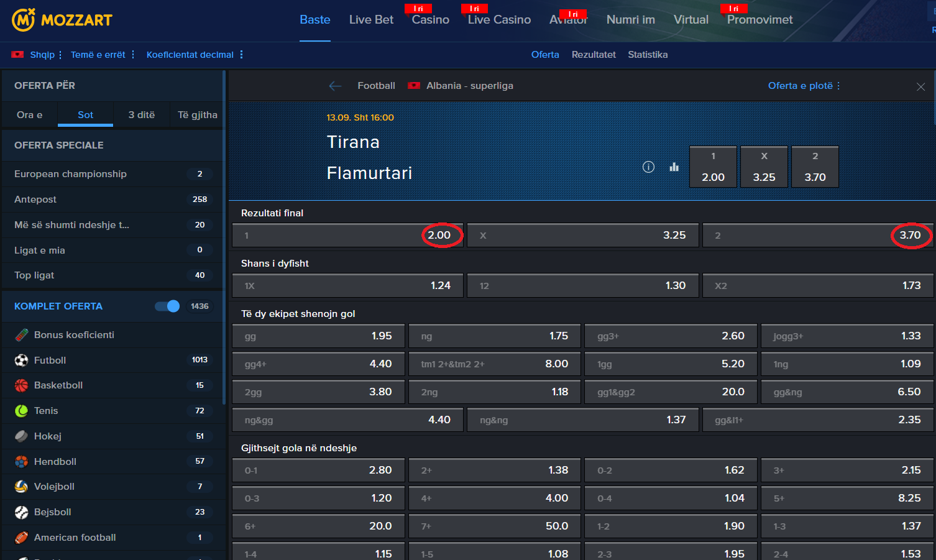Select the Statistika sub-tab
Screen dimensions: 936x560
648,55
